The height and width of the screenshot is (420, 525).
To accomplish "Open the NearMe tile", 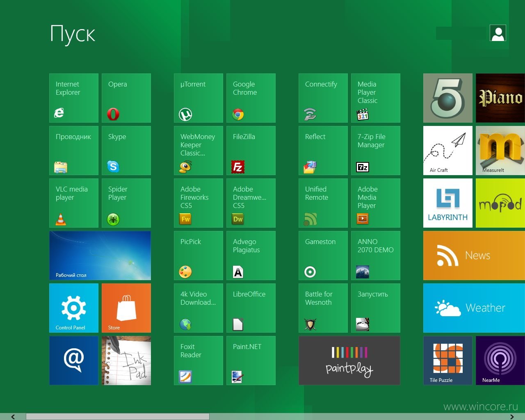I will pos(500,361).
